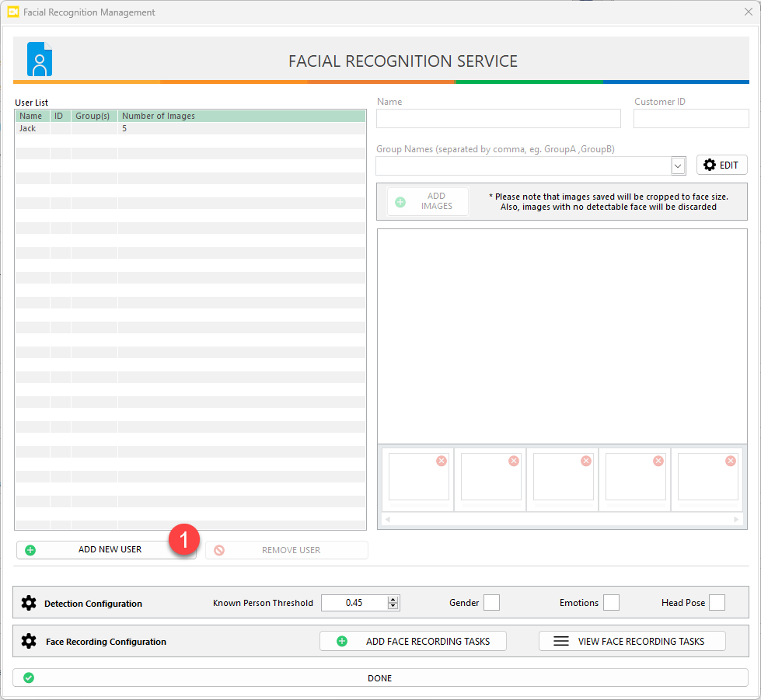Image resolution: width=761 pixels, height=700 pixels.
Task: Remove the third image thumbnail with red X
Action: [585, 461]
